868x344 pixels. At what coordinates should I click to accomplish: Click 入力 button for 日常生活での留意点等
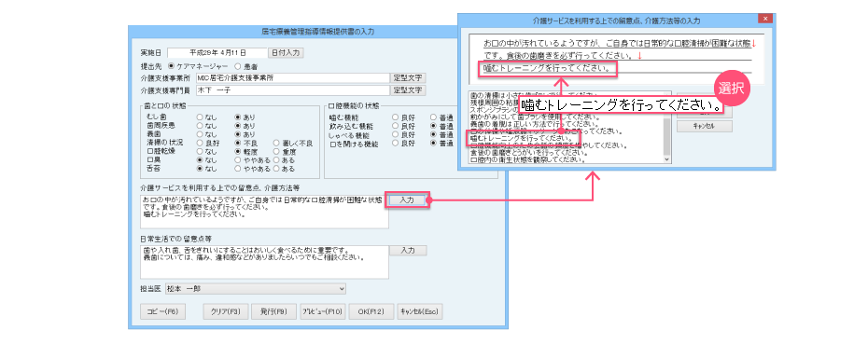pyautogui.click(x=408, y=251)
